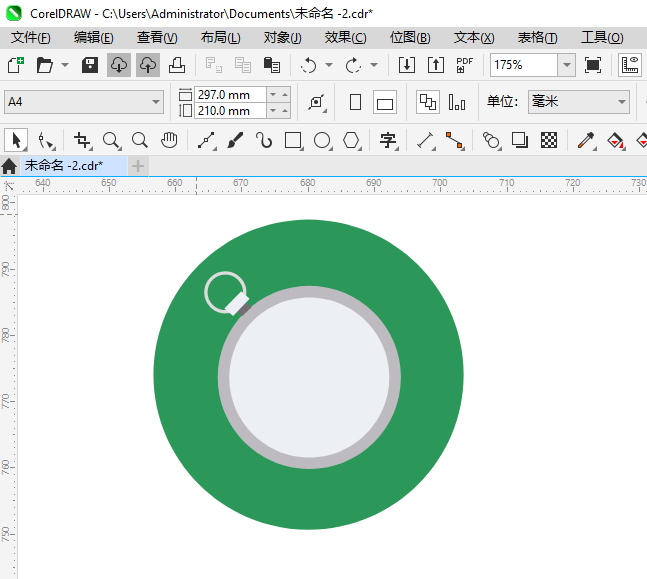Open the 文件(F) menu

[31, 37]
